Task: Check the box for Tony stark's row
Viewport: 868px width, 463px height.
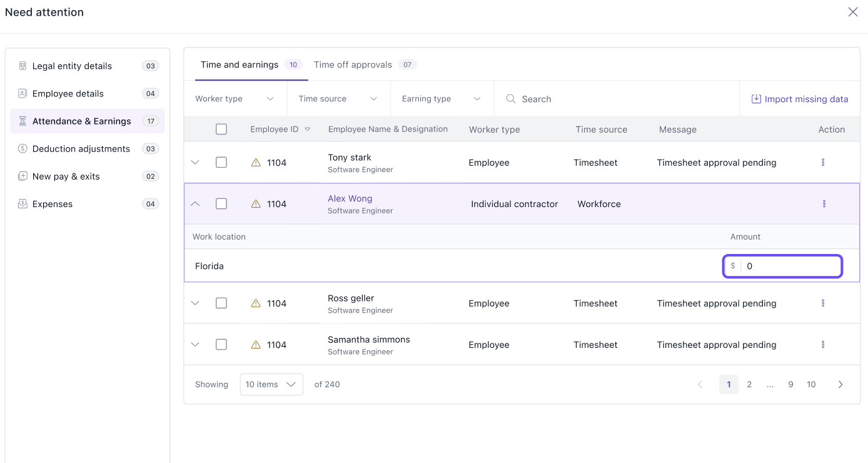Action: [x=221, y=163]
